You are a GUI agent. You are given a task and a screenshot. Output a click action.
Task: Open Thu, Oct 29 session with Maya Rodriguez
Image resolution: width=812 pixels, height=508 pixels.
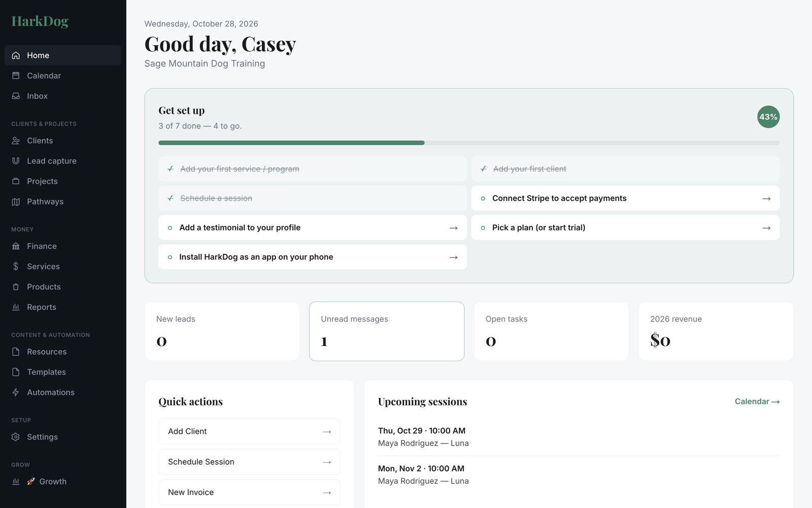(579, 437)
